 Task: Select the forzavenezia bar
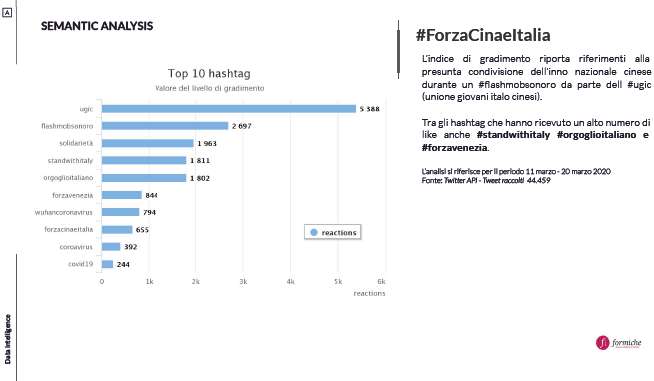tap(122, 195)
